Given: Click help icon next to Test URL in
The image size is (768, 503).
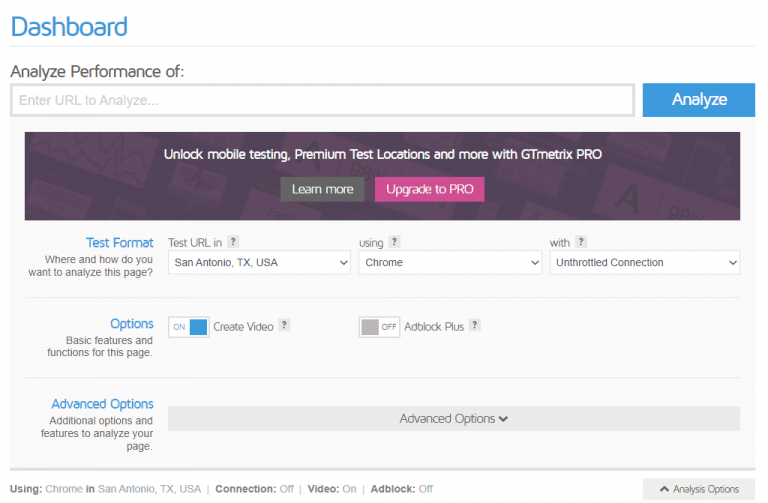Looking at the screenshot, I should click(233, 242).
